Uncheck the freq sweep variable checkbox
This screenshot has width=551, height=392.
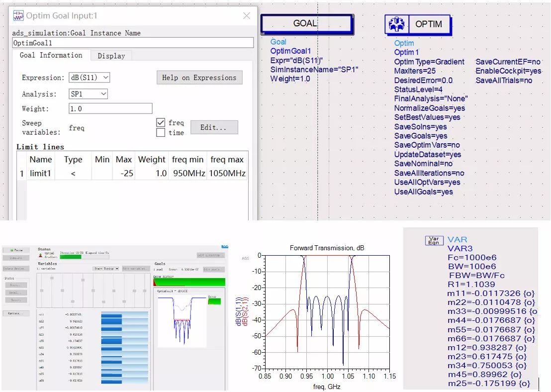click(x=161, y=122)
